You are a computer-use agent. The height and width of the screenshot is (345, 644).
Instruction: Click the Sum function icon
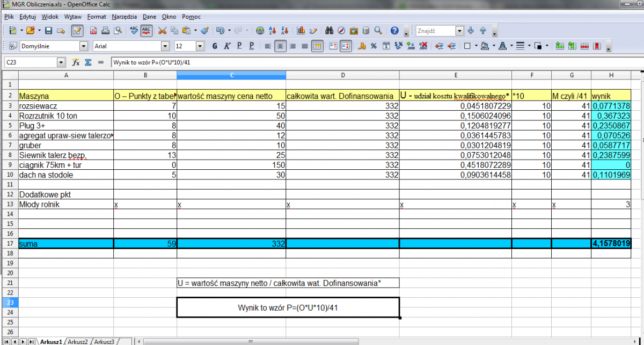coord(88,62)
